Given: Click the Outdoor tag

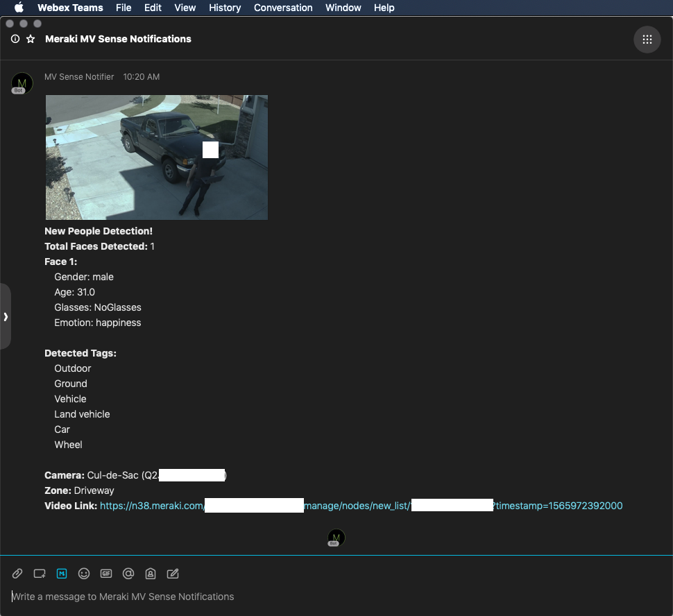Looking at the screenshot, I should 73,368.
